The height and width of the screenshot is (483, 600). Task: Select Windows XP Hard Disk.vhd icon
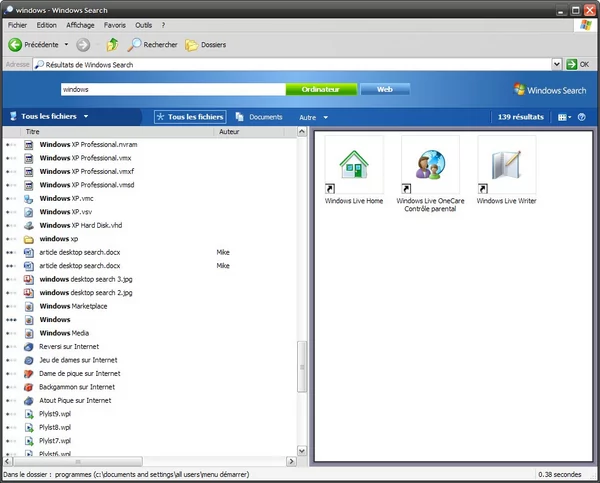pos(29,225)
